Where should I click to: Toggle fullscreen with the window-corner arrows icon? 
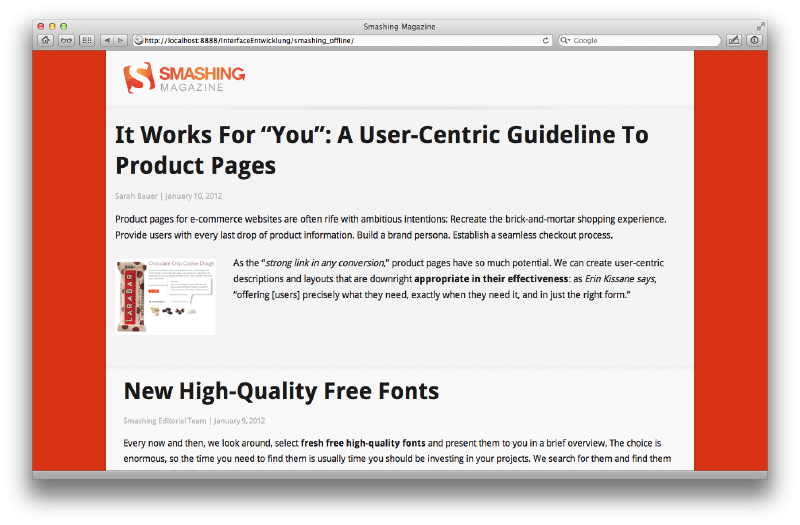pos(761,26)
